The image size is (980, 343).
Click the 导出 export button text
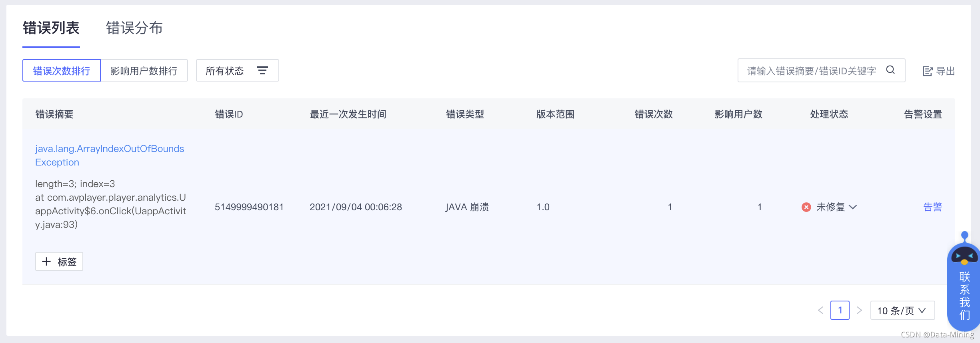[x=946, y=71]
